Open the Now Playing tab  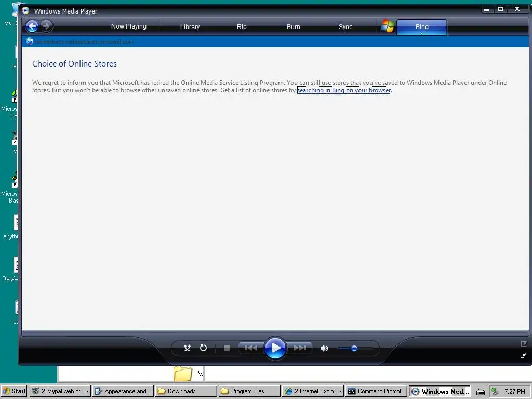coord(129,26)
